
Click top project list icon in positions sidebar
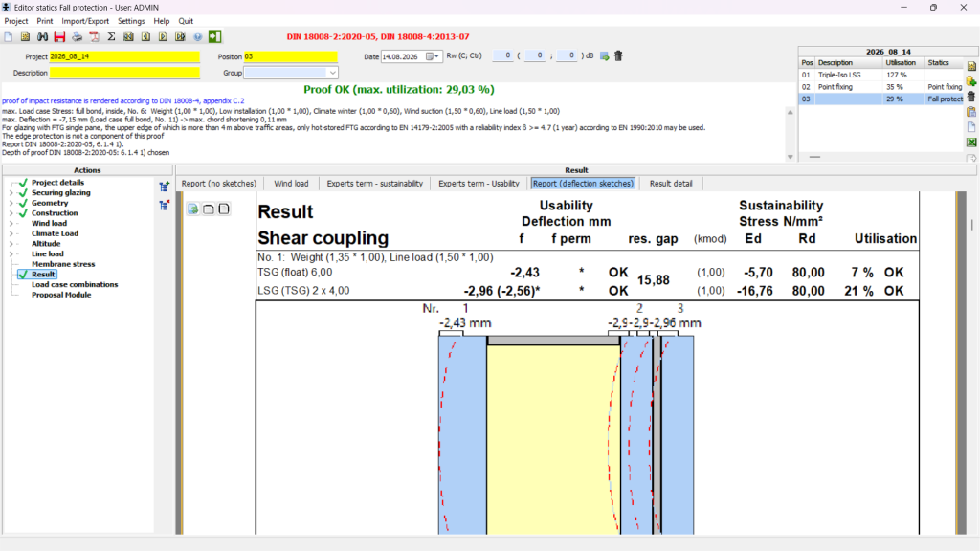tap(971, 66)
